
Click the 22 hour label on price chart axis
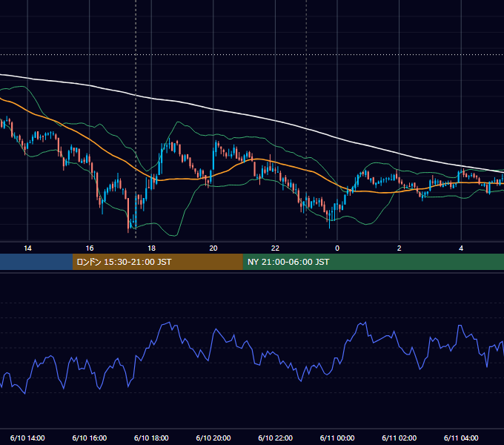pyautogui.click(x=275, y=248)
